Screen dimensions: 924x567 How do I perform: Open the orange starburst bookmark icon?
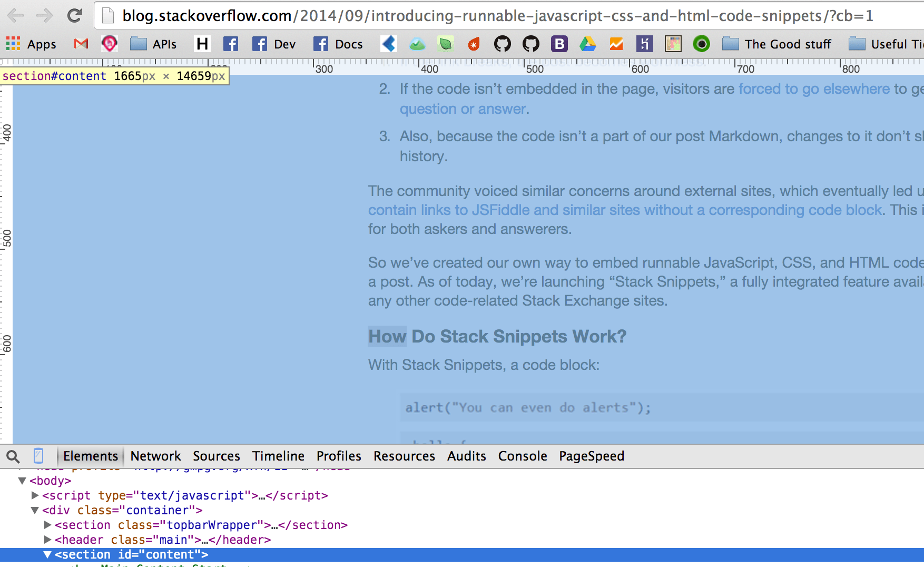(474, 44)
